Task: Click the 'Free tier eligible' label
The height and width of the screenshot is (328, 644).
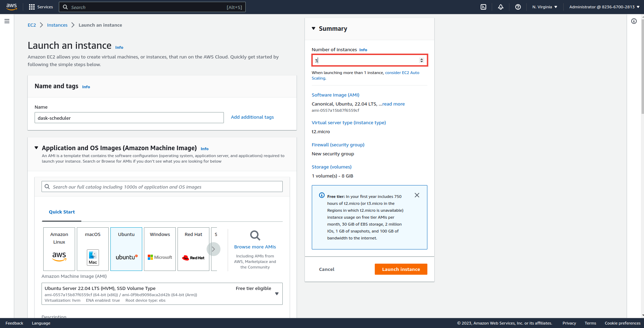Action: [253, 288]
